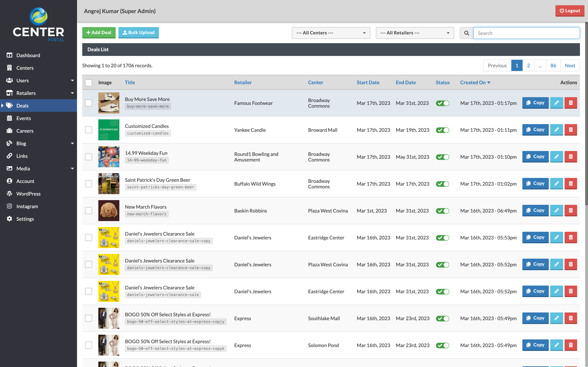Click the Add Deal button

click(x=99, y=33)
